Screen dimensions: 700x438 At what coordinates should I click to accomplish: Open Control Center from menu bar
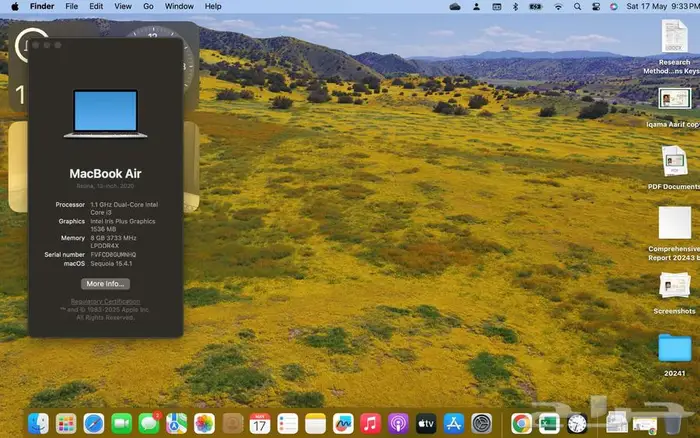596,6
